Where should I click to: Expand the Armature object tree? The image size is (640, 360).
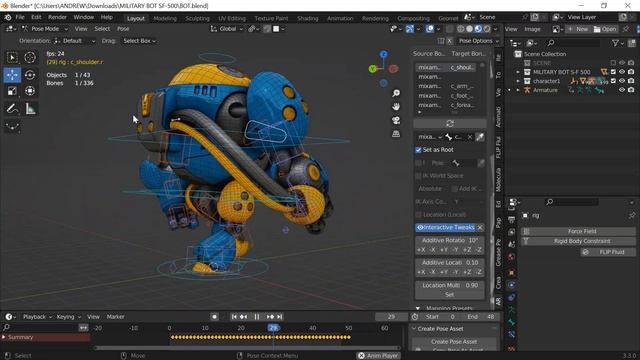click(518, 90)
